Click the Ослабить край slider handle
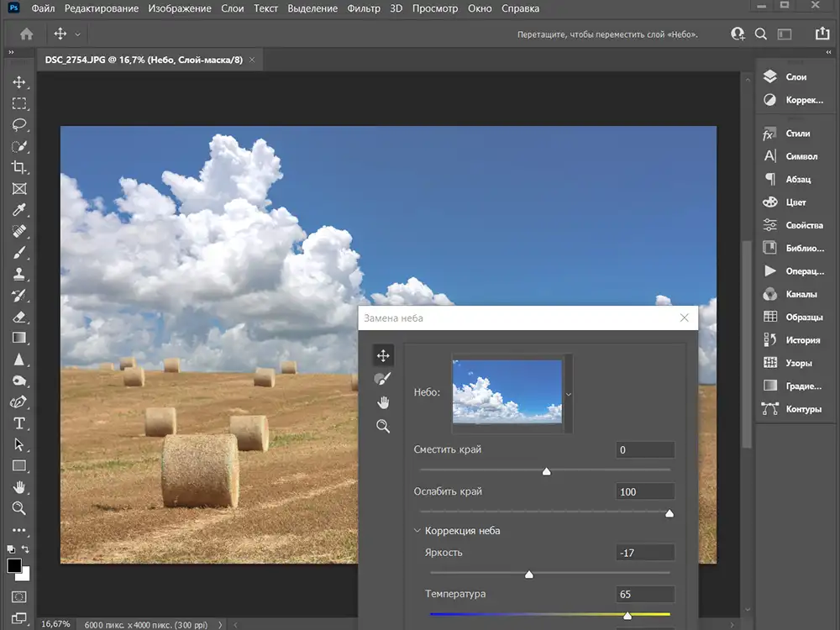The height and width of the screenshot is (630, 840). click(669, 513)
